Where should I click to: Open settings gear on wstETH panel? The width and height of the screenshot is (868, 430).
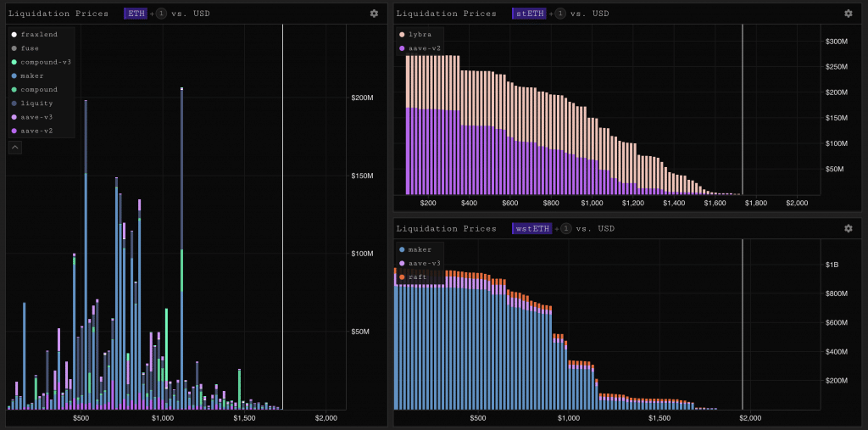click(848, 228)
